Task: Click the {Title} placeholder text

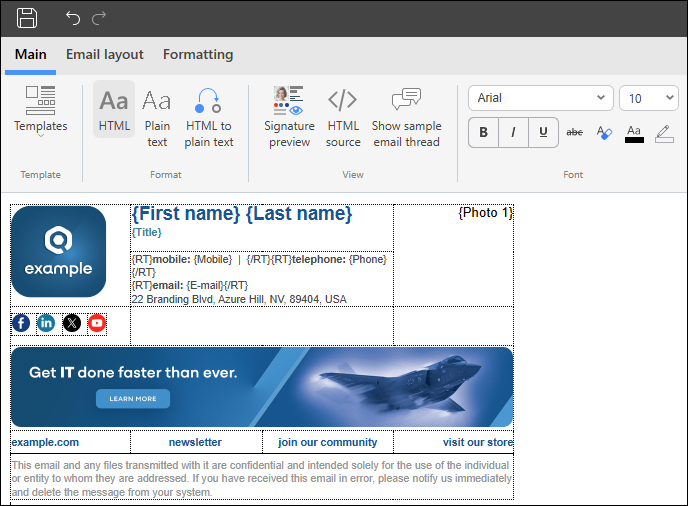Action: click(147, 233)
